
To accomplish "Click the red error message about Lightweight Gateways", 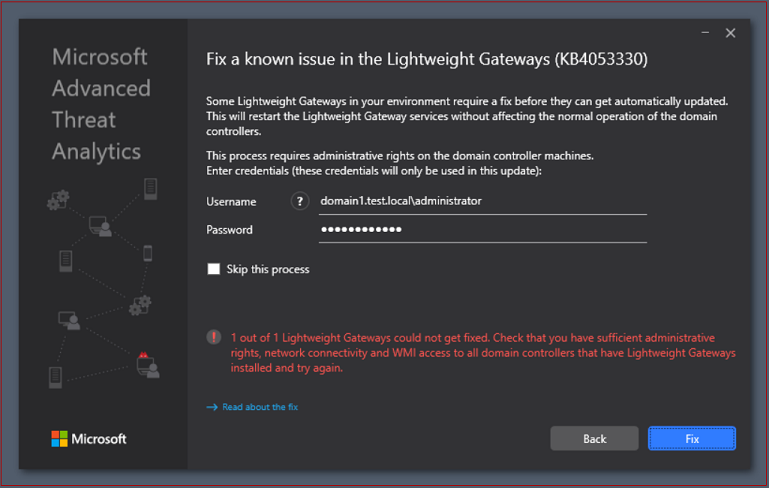I will 483,353.
